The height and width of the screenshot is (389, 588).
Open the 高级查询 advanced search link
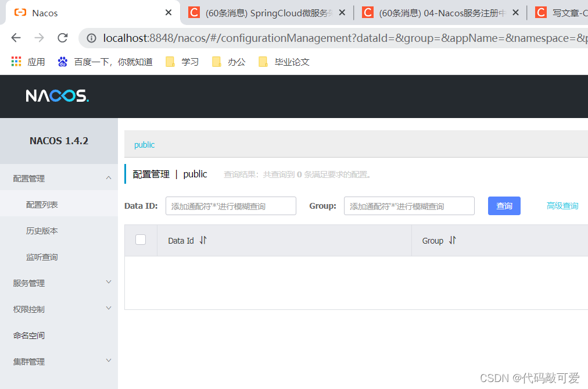tap(562, 206)
